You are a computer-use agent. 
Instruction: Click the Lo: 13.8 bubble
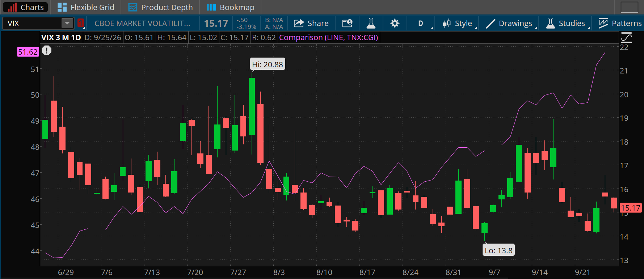click(x=498, y=250)
